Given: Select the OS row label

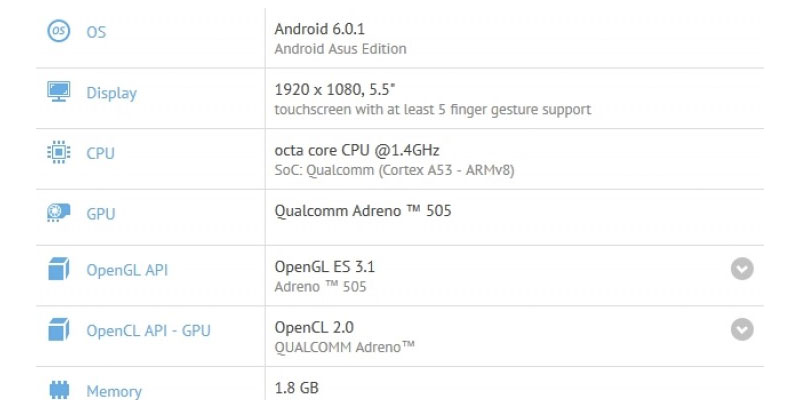Looking at the screenshot, I should click(x=96, y=32).
